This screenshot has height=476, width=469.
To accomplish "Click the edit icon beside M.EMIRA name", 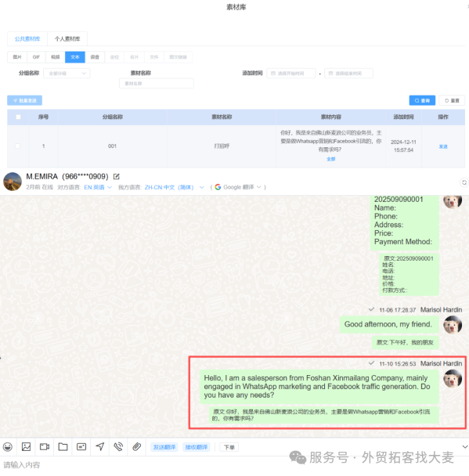I will coord(116,176).
